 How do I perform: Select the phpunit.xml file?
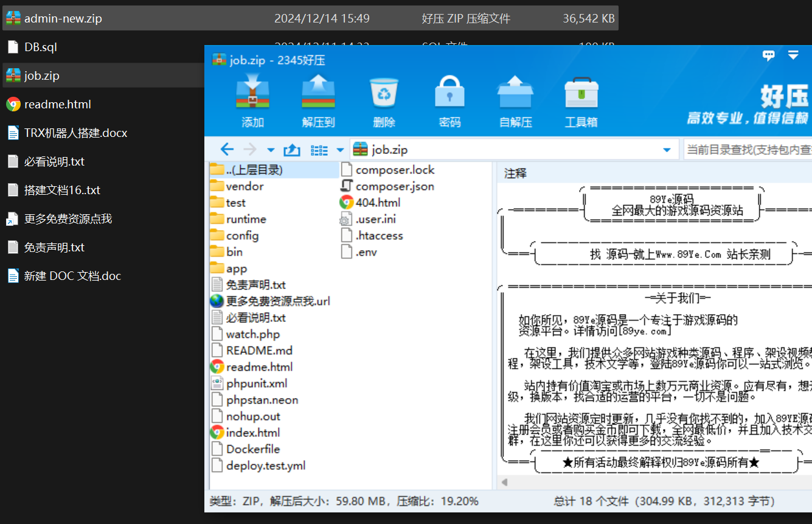249,383
